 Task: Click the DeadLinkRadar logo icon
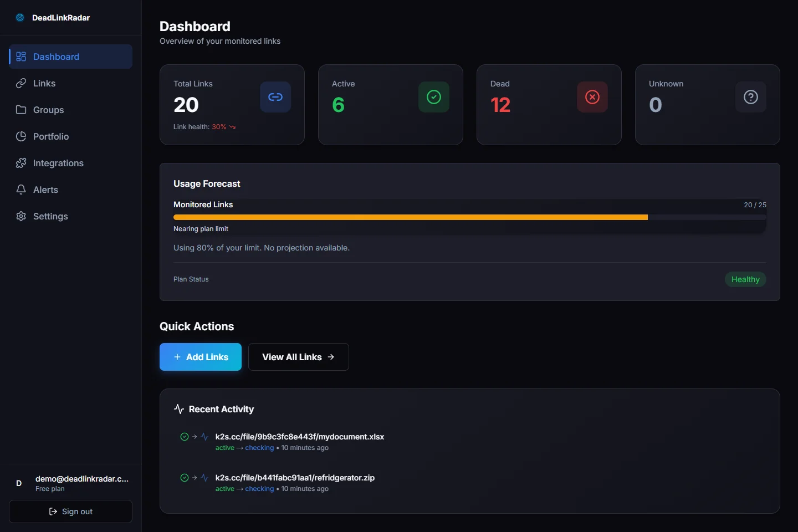pyautogui.click(x=20, y=18)
